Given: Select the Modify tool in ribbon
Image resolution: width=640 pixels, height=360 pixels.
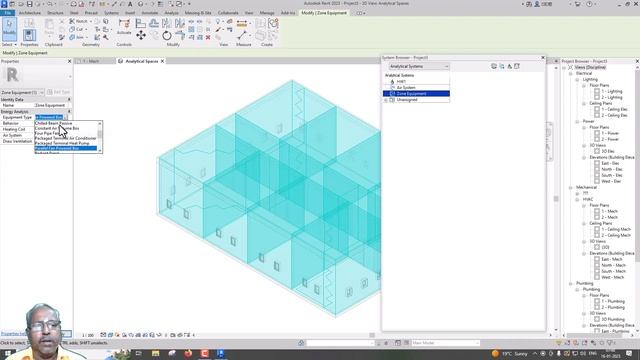Looking at the screenshot, I should click(9, 29).
